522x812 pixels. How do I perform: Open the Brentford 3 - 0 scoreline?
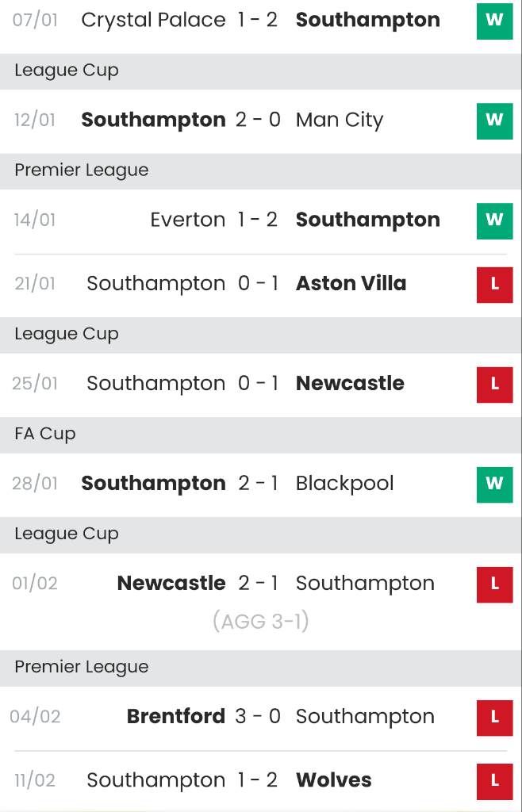pos(258,717)
